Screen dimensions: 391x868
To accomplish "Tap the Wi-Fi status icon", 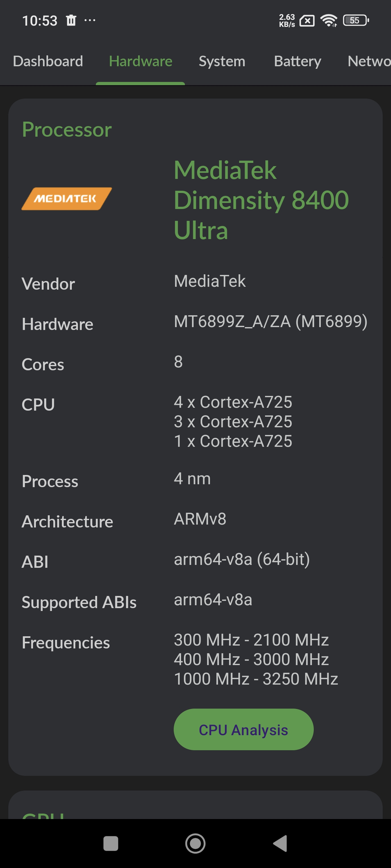I will tap(329, 20).
